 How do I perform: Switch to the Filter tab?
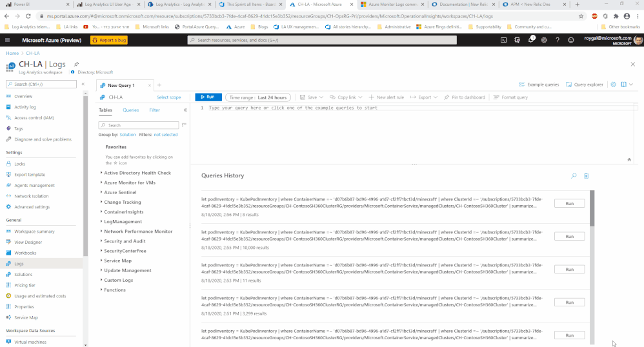pyautogui.click(x=154, y=110)
